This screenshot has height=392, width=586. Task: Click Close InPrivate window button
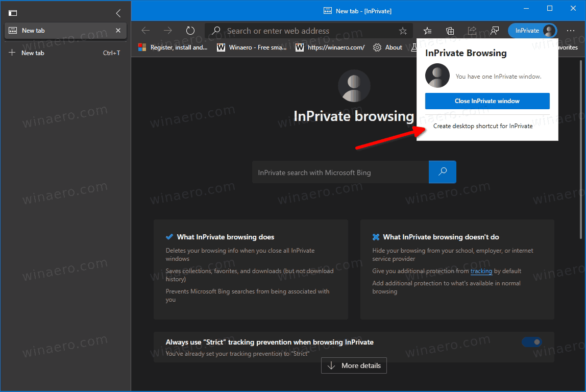pyautogui.click(x=487, y=101)
